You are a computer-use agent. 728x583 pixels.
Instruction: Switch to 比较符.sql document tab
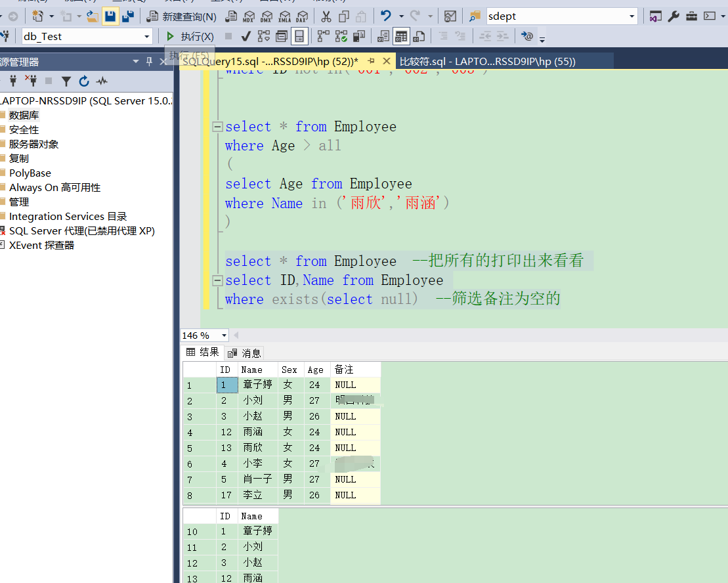click(x=488, y=61)
